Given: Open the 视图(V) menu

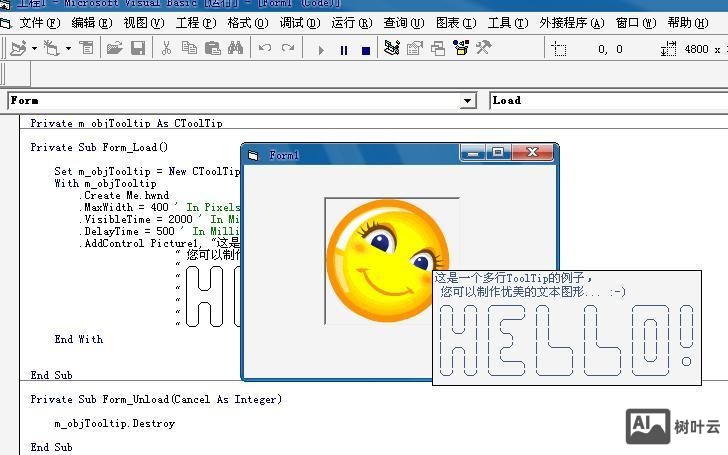Looking at the screenshot, I should 144,23.
